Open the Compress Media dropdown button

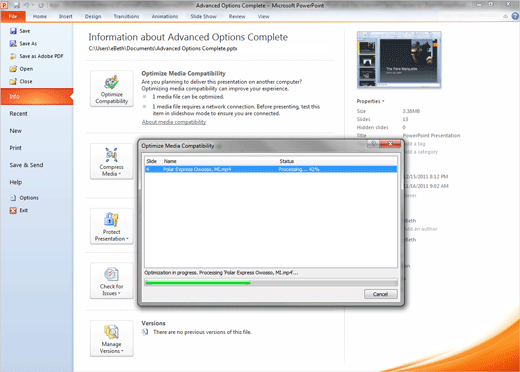click(x=112, y=162)
